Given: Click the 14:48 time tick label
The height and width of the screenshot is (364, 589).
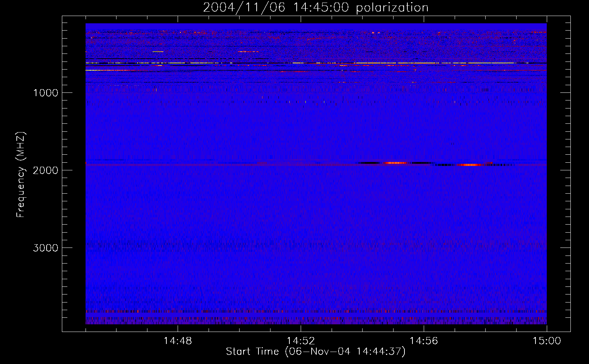Looking at the screenshot, I should pyautogui.click(x=178, y=341).
